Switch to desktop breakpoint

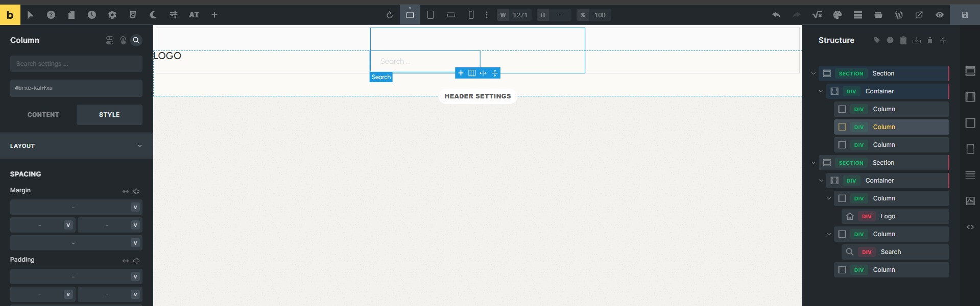point(410,15)
